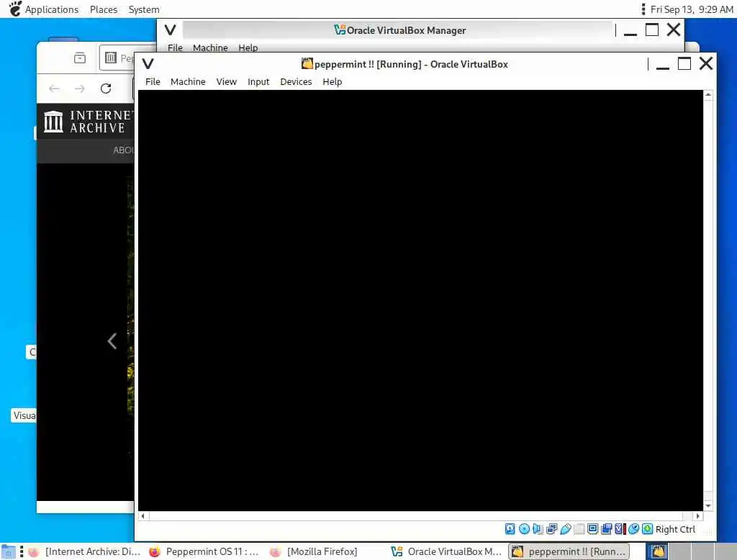Click the reload button in Firefox

106,89
